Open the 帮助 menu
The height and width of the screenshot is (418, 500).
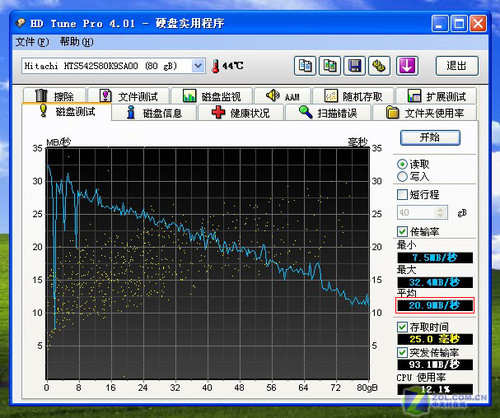[x=76, y=42]
